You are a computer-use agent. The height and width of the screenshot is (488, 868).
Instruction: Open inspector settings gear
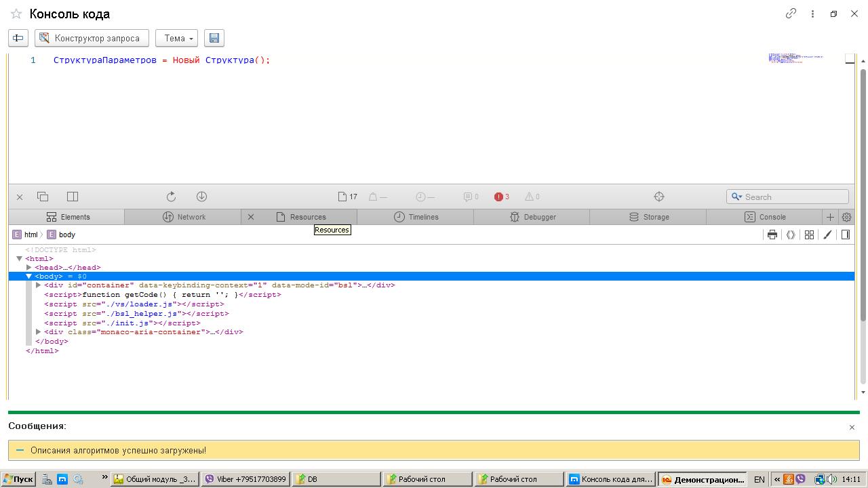[x=846, y=217]
